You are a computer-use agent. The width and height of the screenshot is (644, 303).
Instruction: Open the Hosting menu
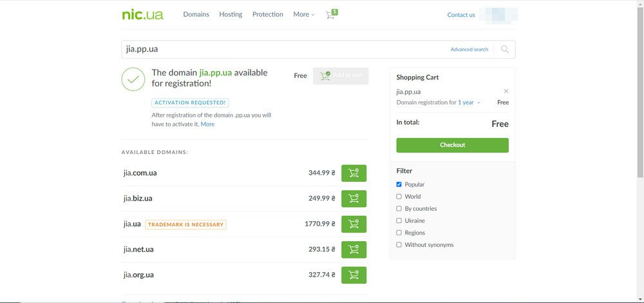[x=231, y=14]
